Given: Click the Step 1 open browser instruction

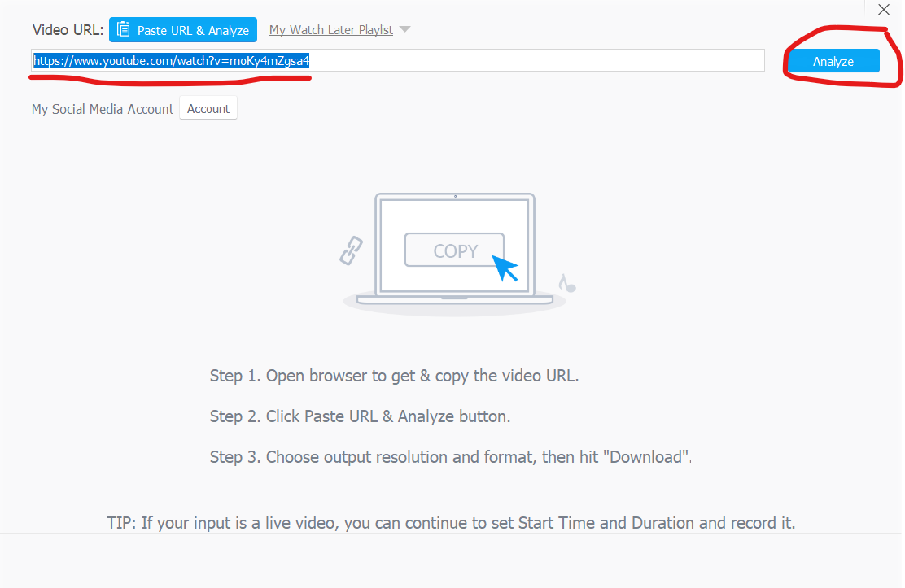Looking at the screenshot, I should tap(394, 376).
